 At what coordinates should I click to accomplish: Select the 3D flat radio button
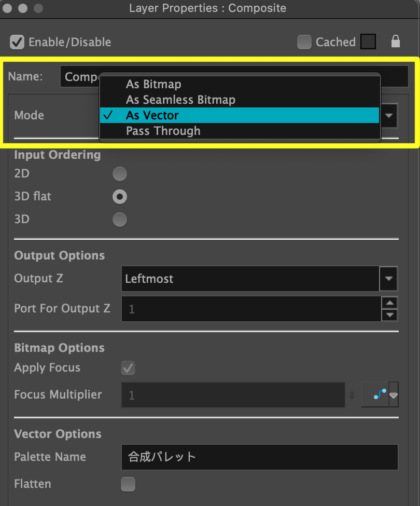click(x=120, y=197)
